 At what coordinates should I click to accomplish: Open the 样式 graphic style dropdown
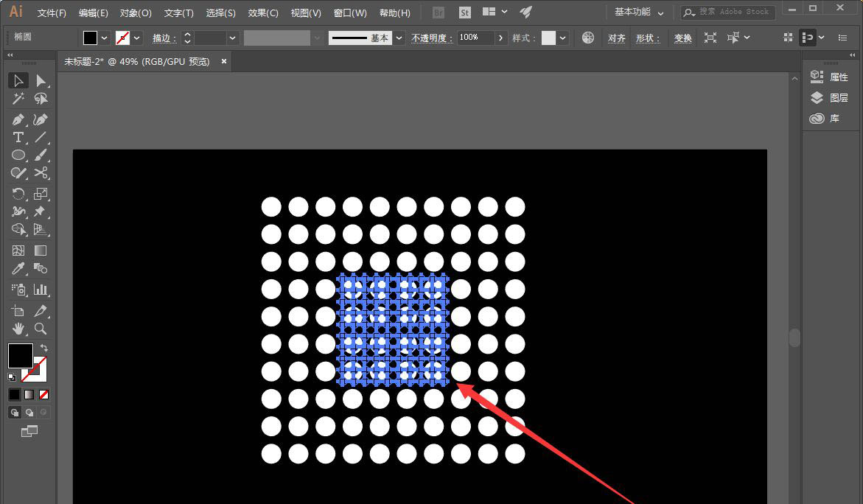pos(564,38)
